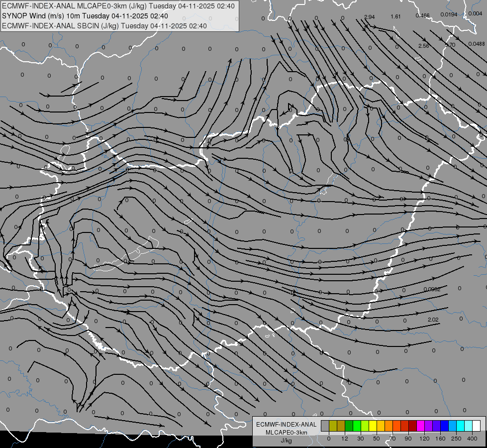Click the map value '0.0488'
The height and width of the screenshot is (448, 487).
(x=477, y=44)
